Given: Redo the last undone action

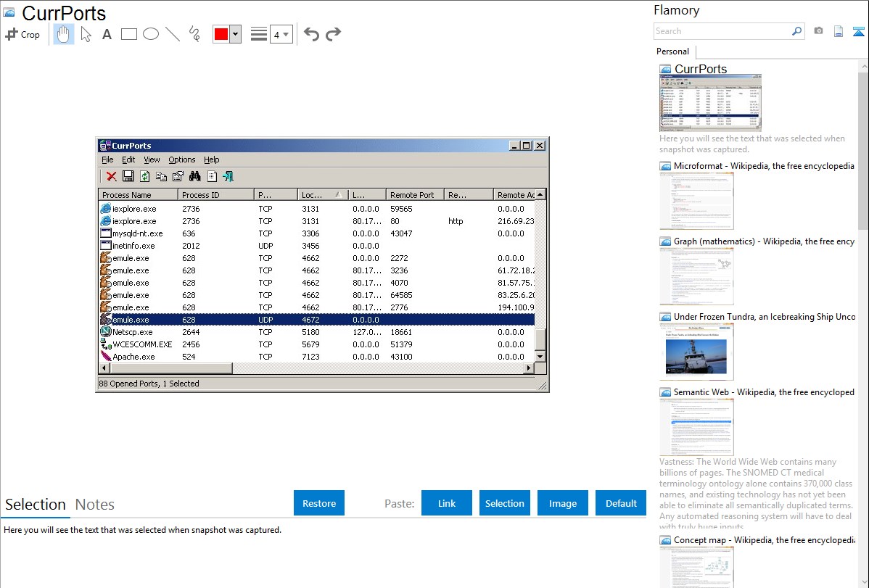Looking at the screenshot, I should 333,34.
